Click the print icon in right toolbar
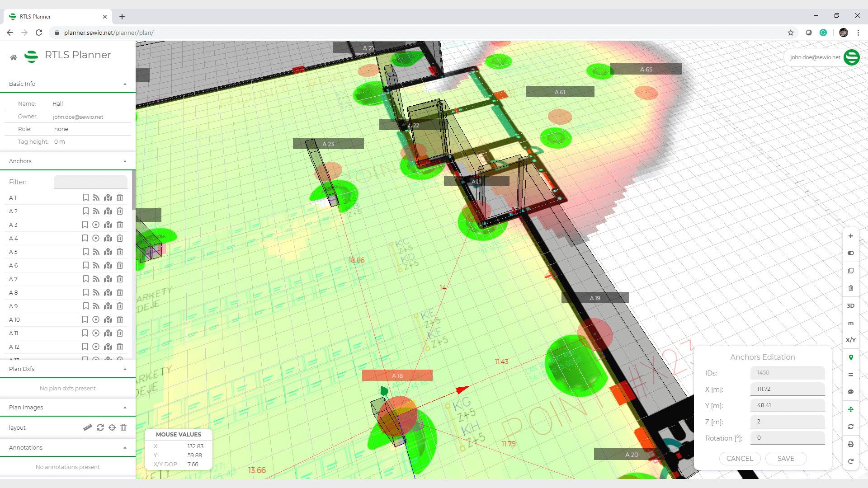The height and width of the screenshot is (488, 868). click(850, 444)
